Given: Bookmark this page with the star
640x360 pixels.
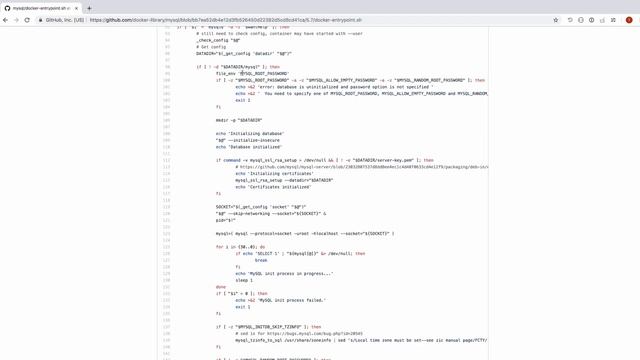Looking at the screenshot, I should coord(556,20).
